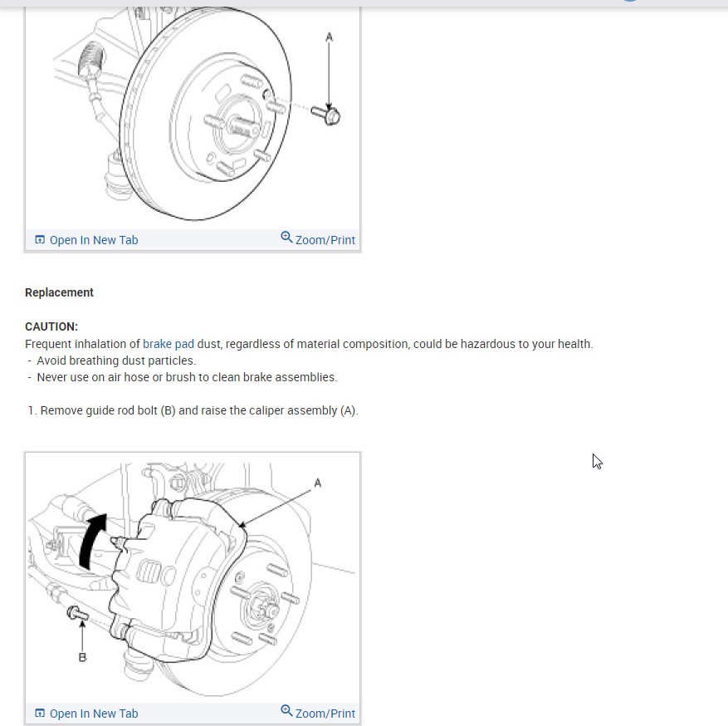This screenshot has height=726, width=728.
Task: Open caliper assembly diagram in new tab
Action: pos(87,714)
